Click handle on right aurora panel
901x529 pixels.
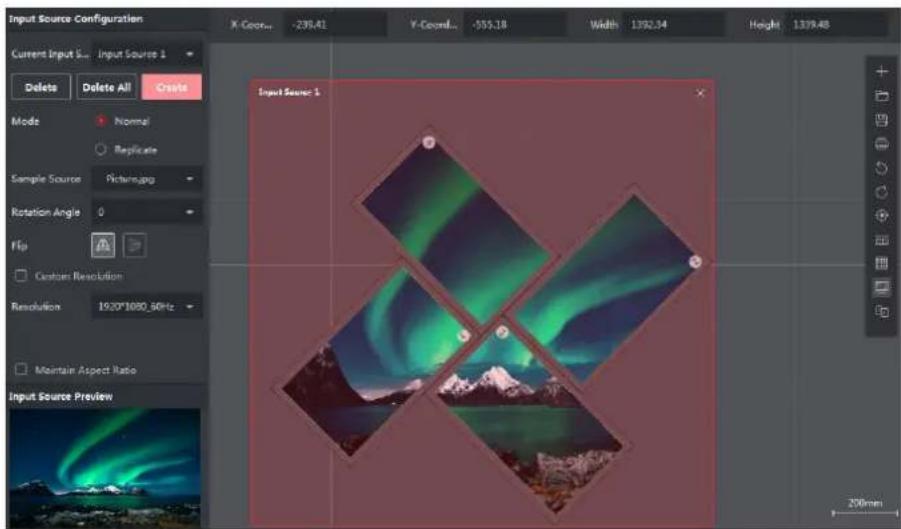click(695, 262)
